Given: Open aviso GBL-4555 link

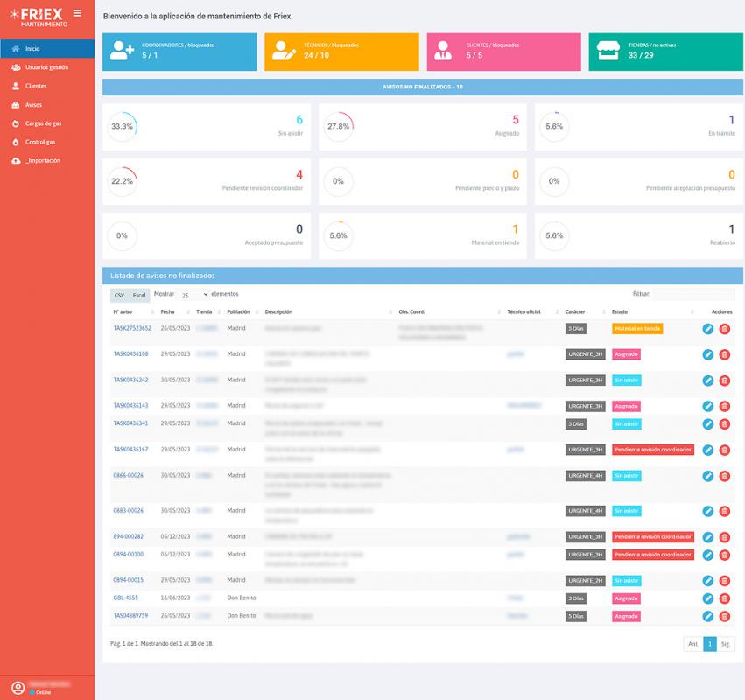Looking at the screenshot, I should point(126,598).
